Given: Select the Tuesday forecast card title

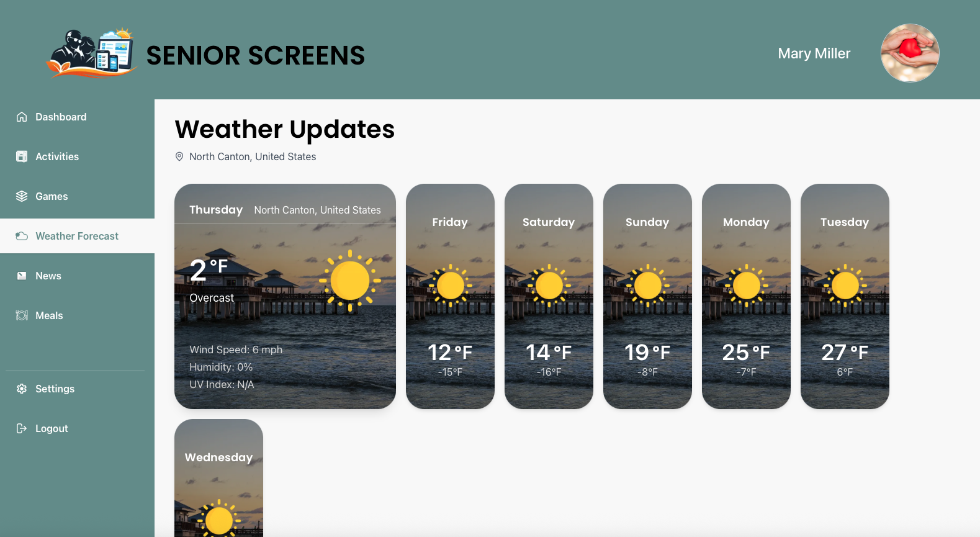Looking at the screenshot, I should (845, 222).
